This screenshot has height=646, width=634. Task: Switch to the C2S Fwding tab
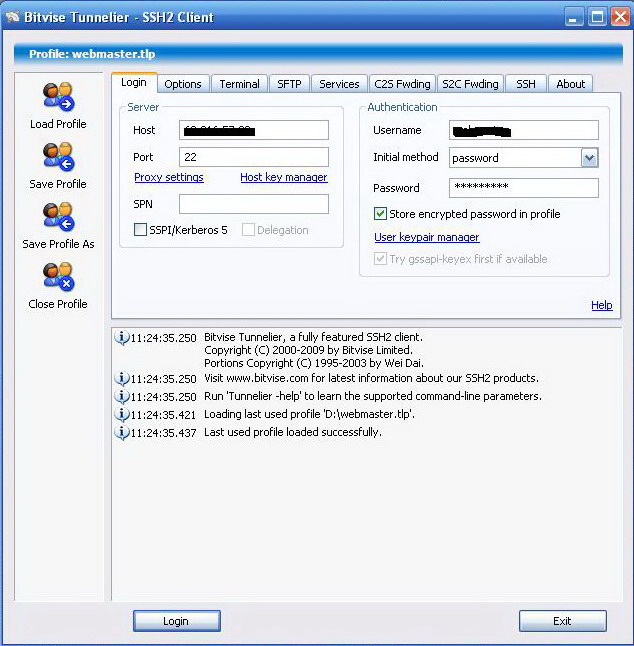(402, 84)
